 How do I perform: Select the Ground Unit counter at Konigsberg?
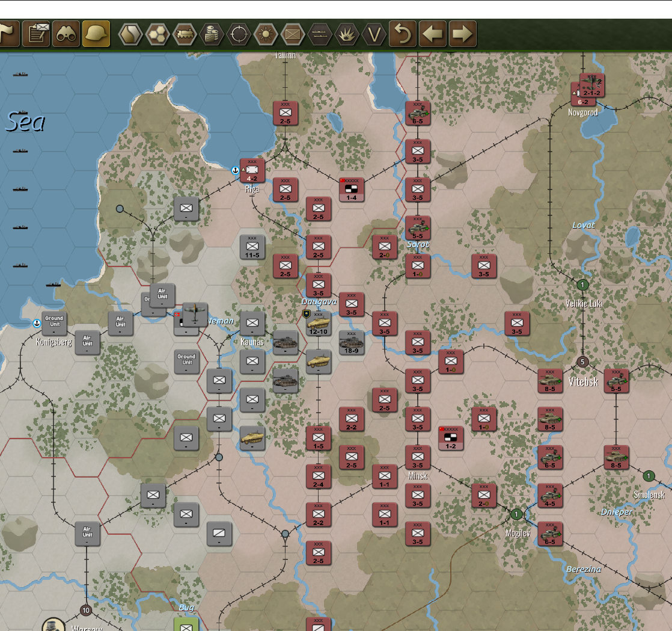point(54,324)
